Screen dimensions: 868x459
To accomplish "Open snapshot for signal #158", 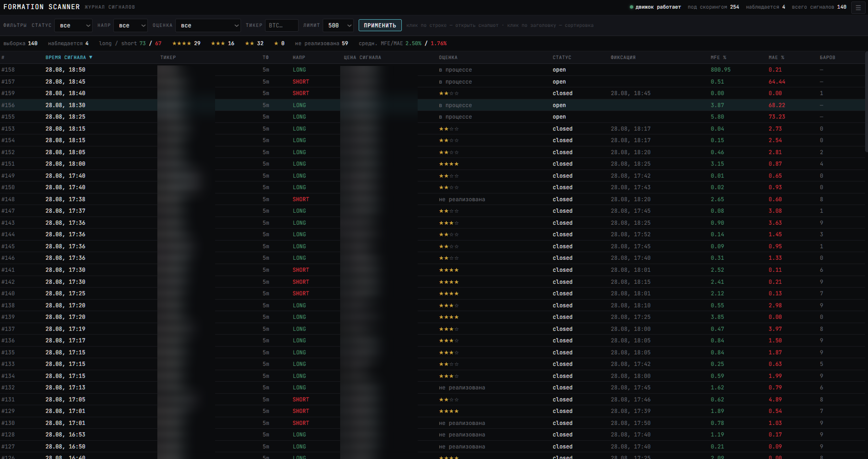I will (433, 70).
